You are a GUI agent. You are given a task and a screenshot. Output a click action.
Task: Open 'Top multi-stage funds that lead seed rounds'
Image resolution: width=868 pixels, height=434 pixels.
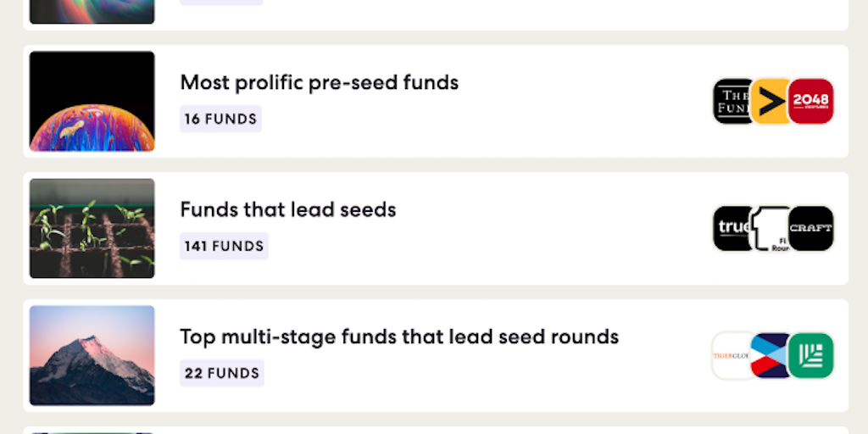click(399, 337)
